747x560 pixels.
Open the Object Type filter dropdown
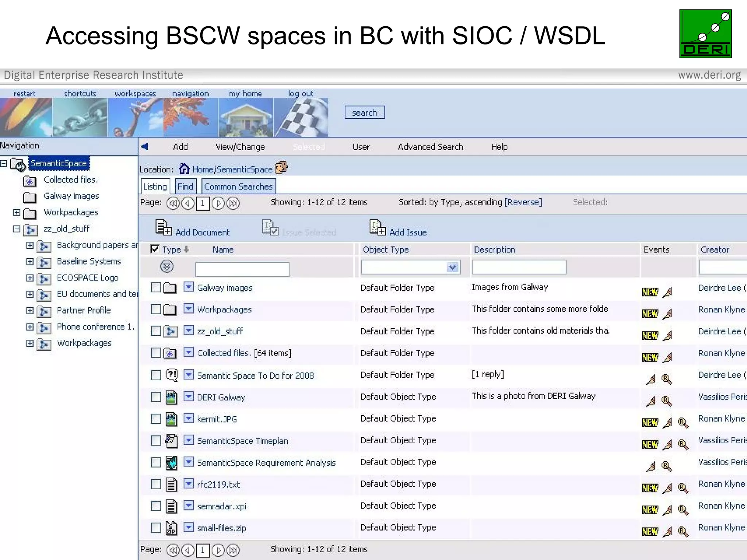452,267
